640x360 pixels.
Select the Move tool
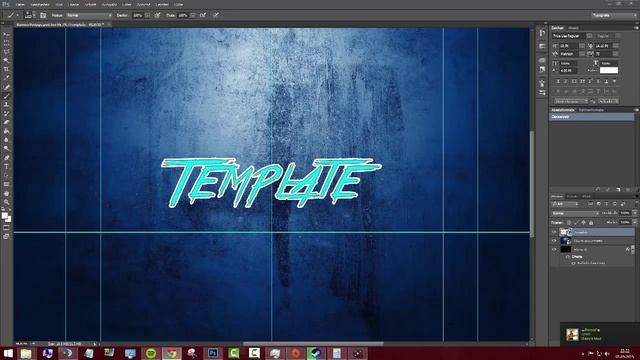pyautogui.click(x=6, y=34)
